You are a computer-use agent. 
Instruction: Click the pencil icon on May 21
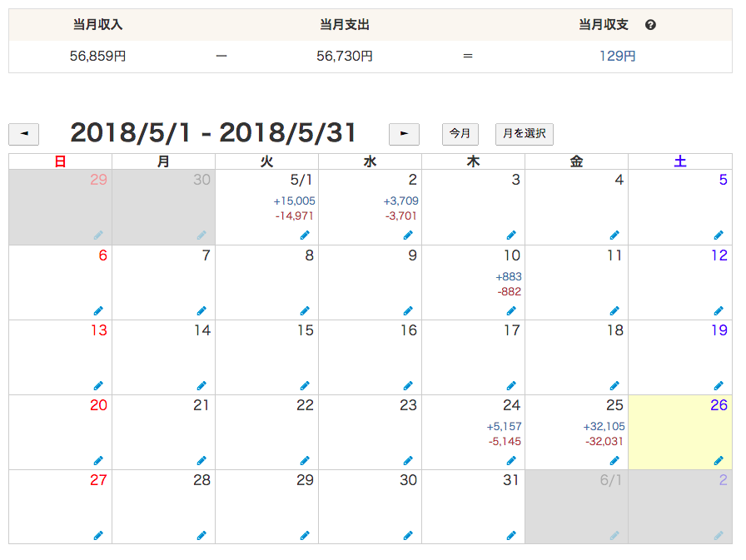[201, 461]
